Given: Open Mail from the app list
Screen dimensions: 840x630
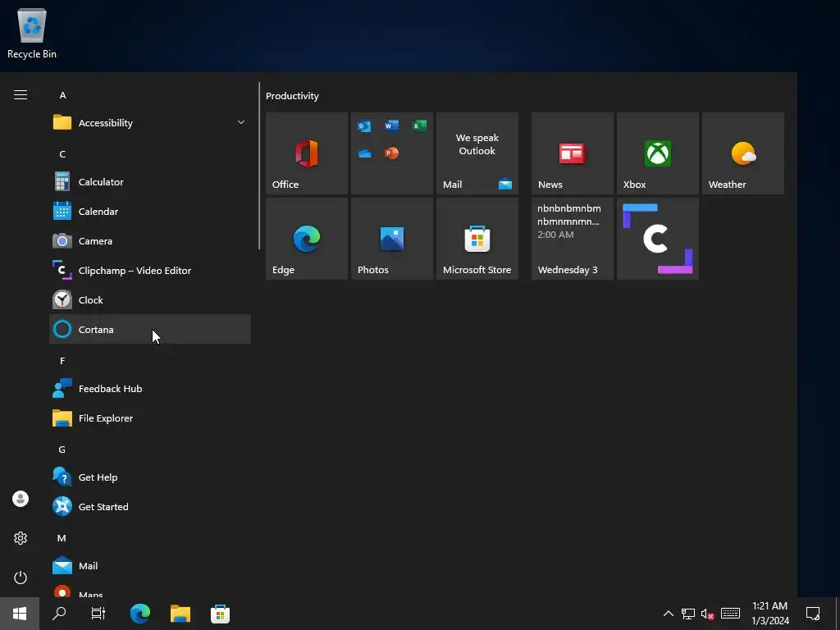Looking at the screenshot, I should (x=150, y=565).
